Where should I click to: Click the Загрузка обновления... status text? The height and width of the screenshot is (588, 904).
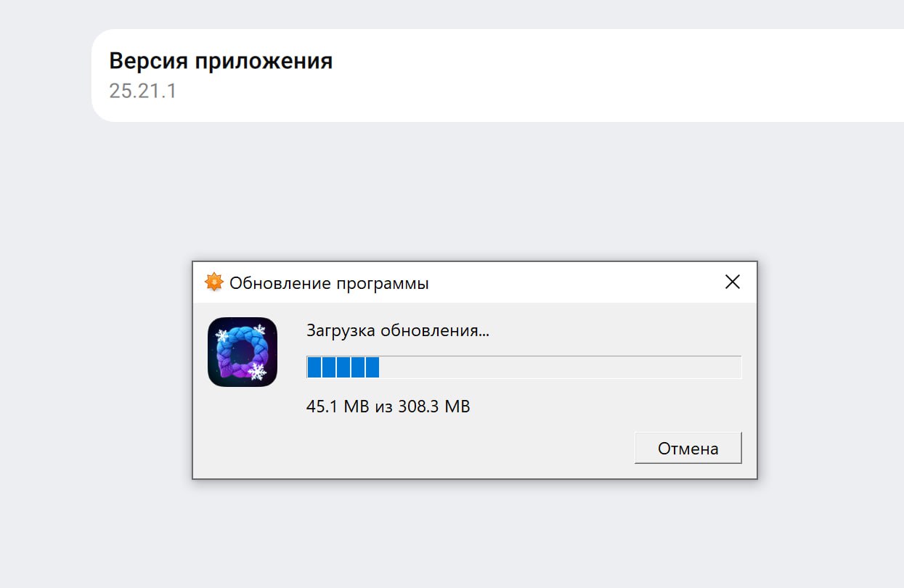coord(397,331)
